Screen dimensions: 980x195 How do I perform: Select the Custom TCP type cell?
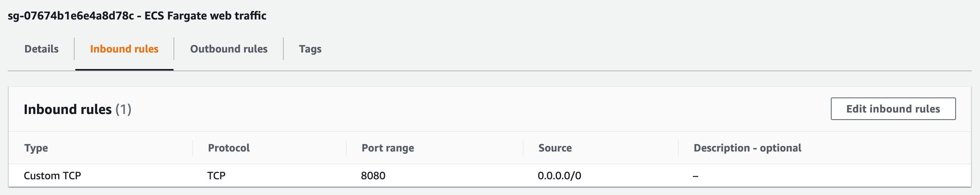[52, 175]
